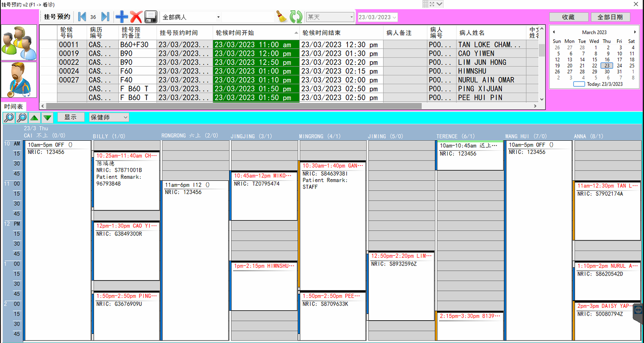The width and height of the screenshot is (644, 343).
Task: Open the 23/03/2023 date picker dropdown
Action: tap(394, 17)
